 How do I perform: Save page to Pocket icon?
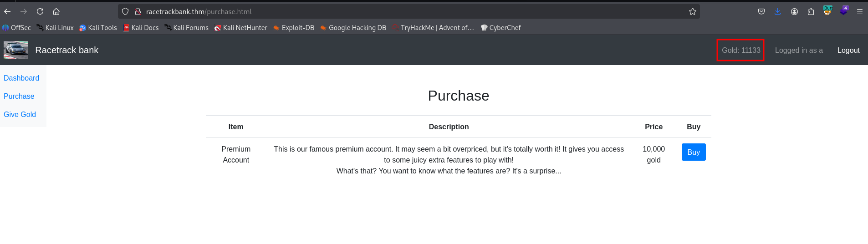pyautogui.click(x=761, y=11)
